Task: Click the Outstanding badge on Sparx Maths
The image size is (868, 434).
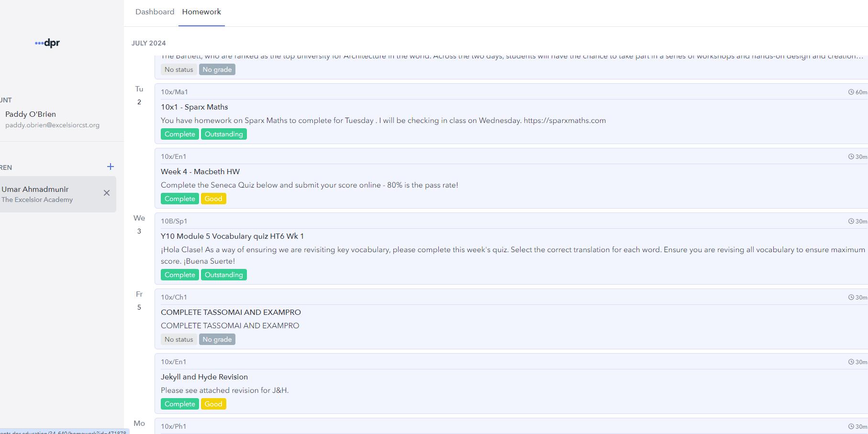Action: (x=224, y=134)
